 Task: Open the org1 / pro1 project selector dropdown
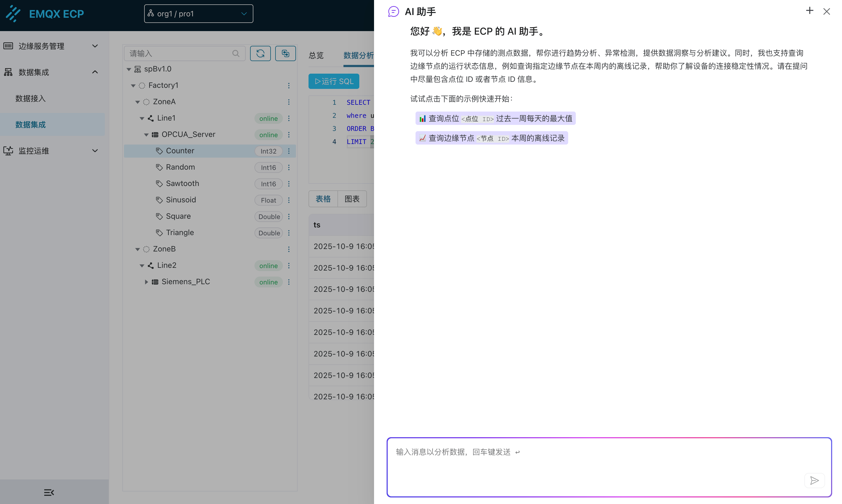click(198, 14)
